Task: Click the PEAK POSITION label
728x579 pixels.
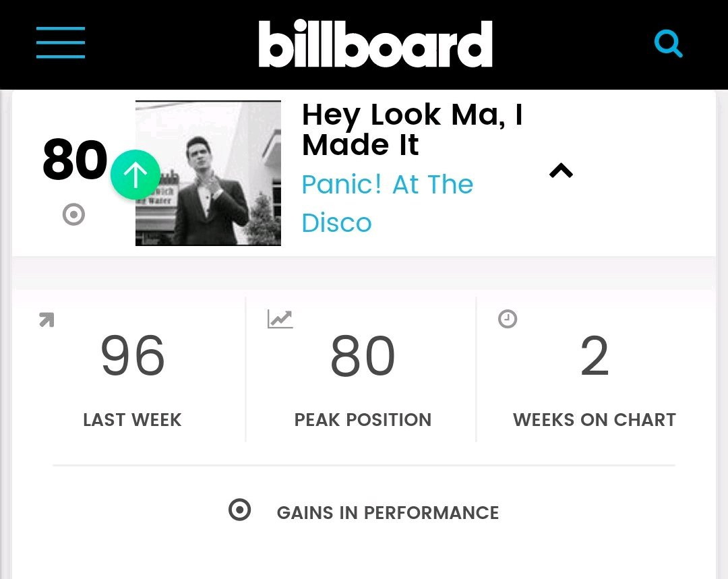Action: [363, 420]
